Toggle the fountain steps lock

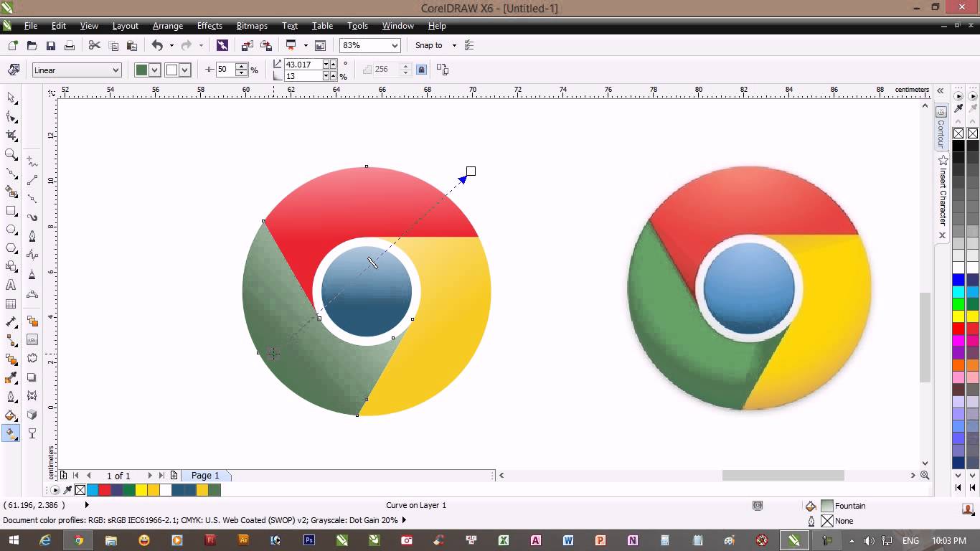coord(421,70)
